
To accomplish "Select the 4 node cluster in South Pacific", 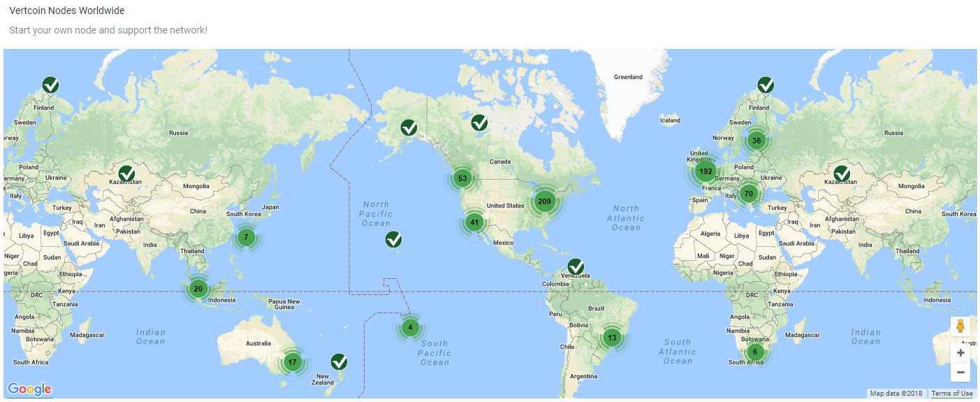I will pos(410,327).
